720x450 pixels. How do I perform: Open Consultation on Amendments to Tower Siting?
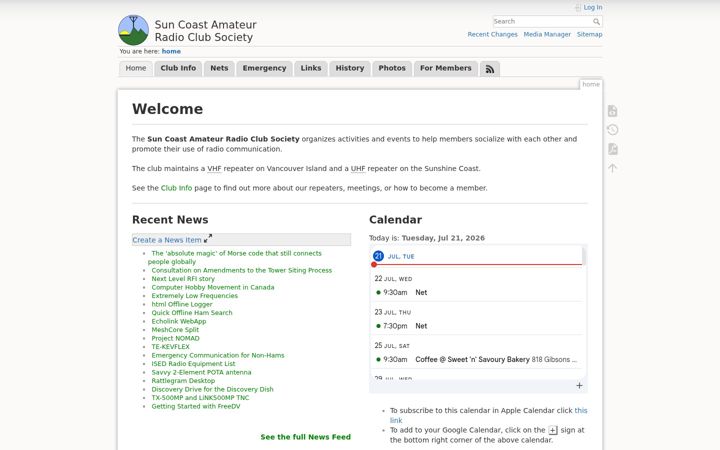click(242, 270)
